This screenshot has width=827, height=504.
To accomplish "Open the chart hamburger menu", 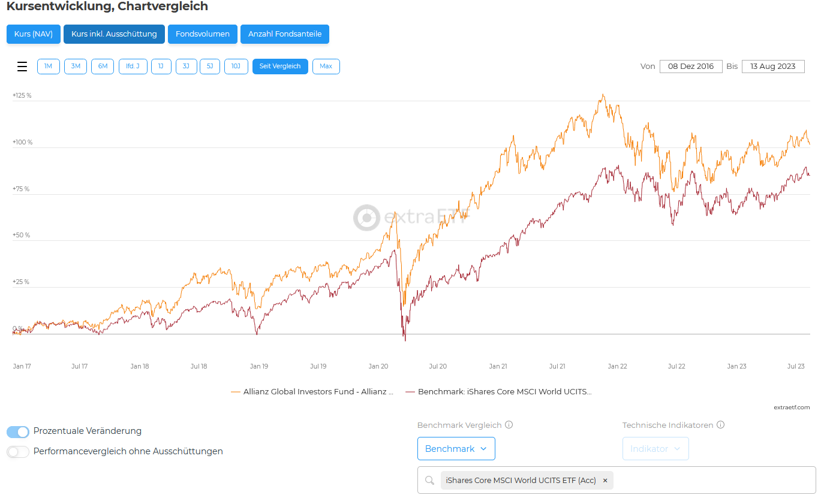I will tap(22, 67).
